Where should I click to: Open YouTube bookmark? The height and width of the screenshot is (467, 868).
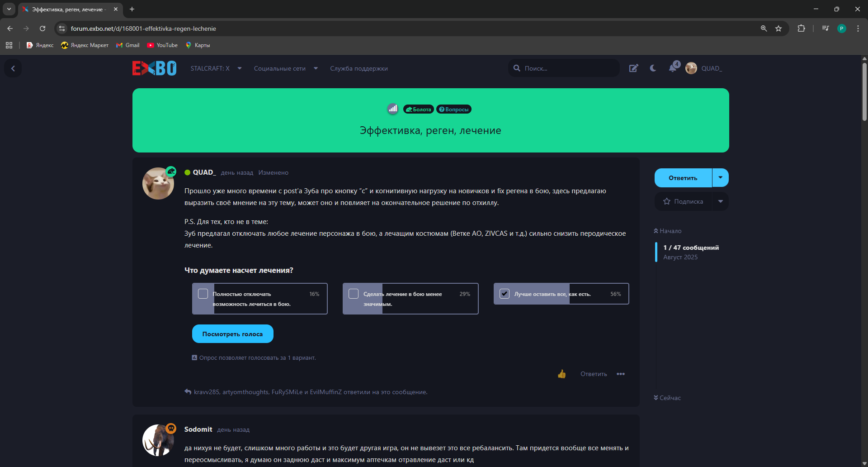[x=162, y=45]
